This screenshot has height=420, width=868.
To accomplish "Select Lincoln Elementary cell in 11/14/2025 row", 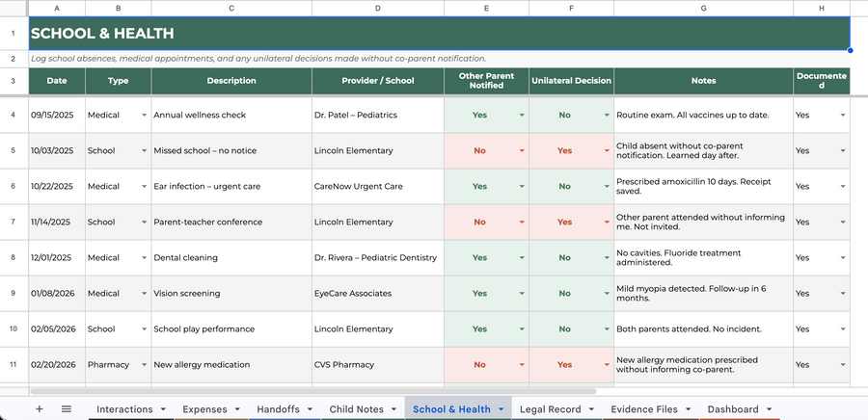I will [377, 223].
